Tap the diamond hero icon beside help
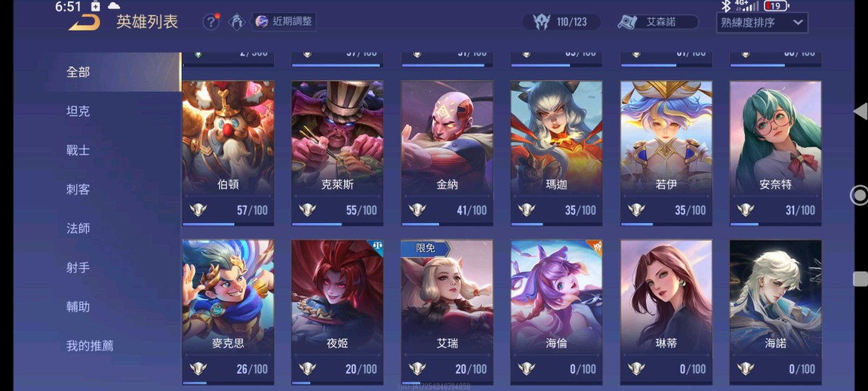The image size is (868, 391). [x=237, y=22]
